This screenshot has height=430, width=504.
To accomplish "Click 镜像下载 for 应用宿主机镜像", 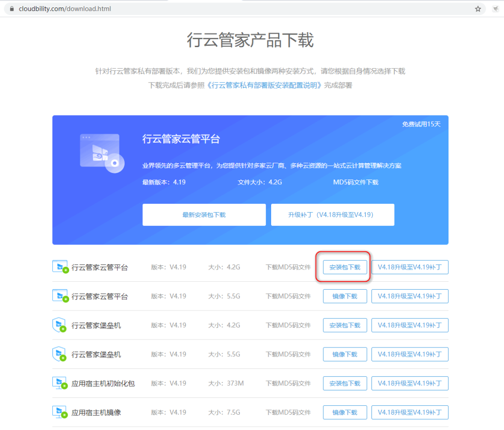I will pos(345,412).
